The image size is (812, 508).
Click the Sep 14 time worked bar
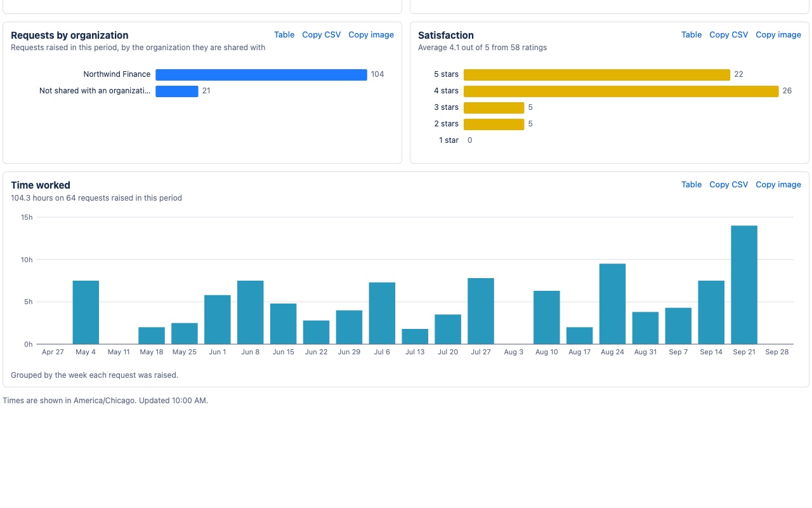pyautogui.click(x=711, y=312)
